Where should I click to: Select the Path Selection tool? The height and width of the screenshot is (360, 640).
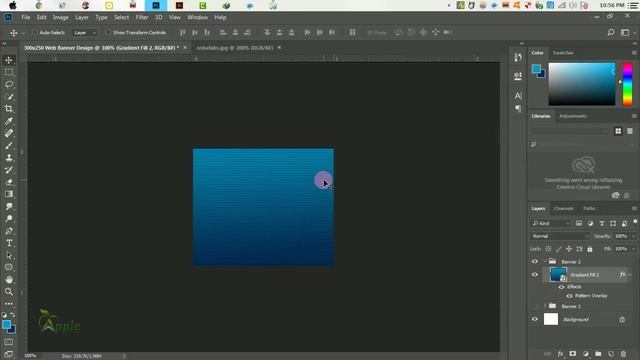pos(9,256)
